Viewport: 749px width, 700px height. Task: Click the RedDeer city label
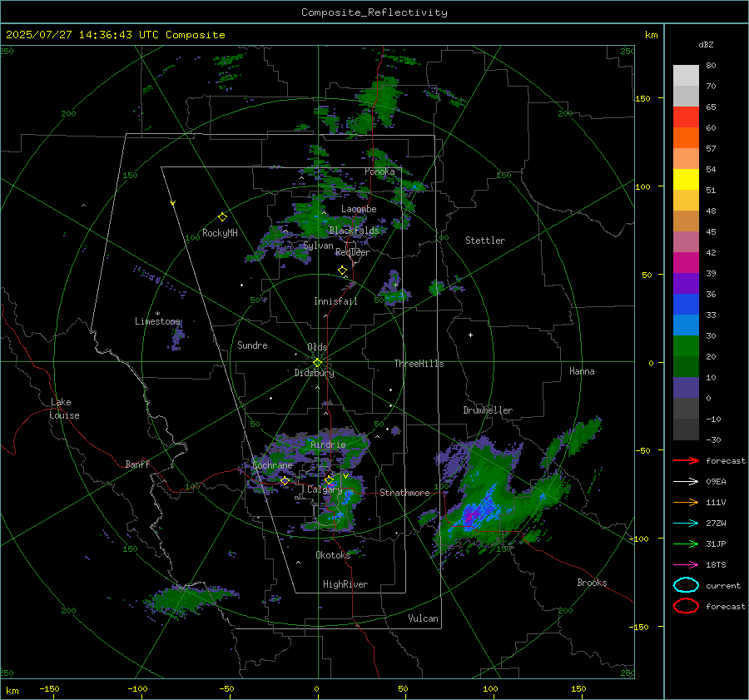click(x=353, y=252)
